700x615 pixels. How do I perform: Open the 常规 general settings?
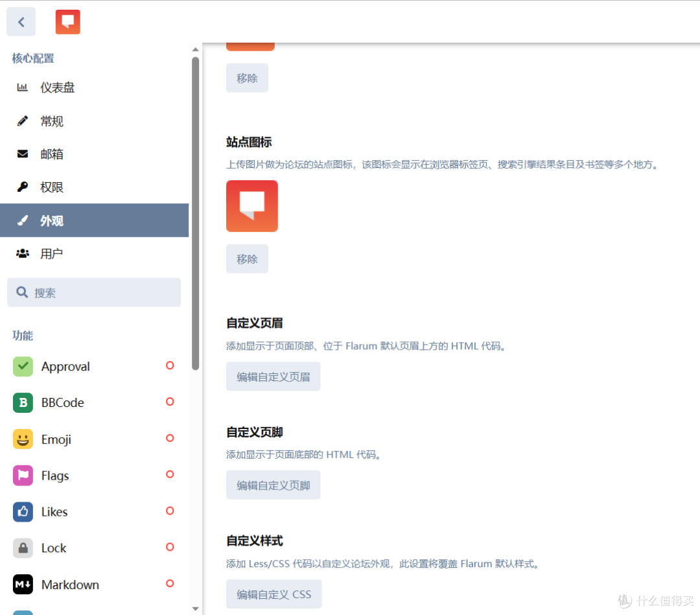coord(94,121)
